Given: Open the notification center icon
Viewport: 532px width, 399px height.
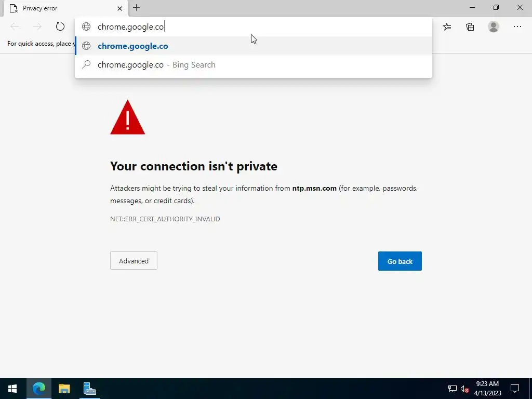Looking at the screenshot, I should click(x=515, y=389).
